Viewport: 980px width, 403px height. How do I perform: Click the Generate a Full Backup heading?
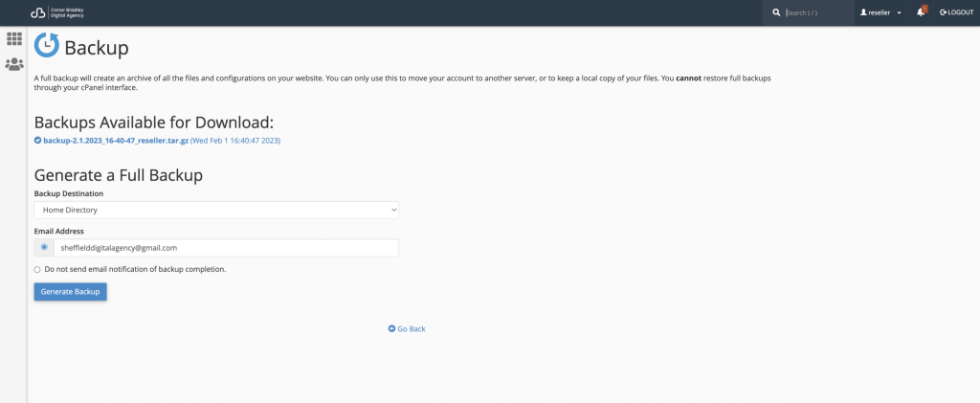click(119, 175)
